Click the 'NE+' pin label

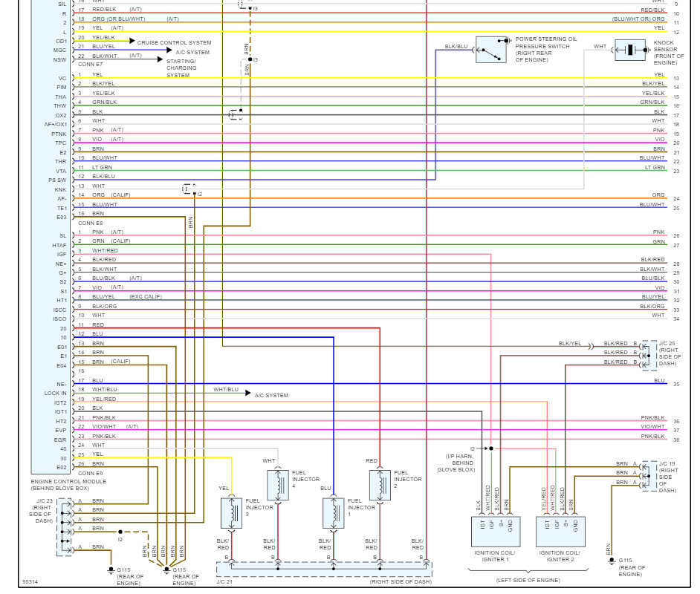coord(61,264)
